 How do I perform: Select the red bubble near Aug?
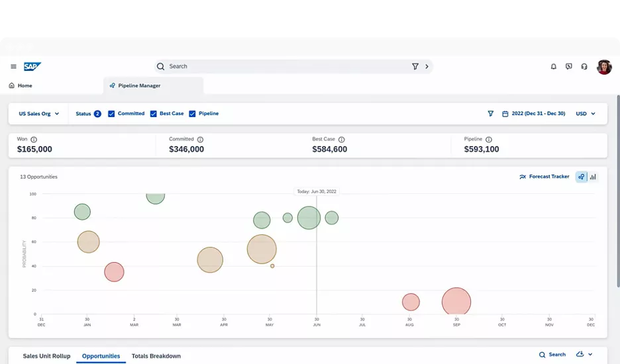point(411,302)
